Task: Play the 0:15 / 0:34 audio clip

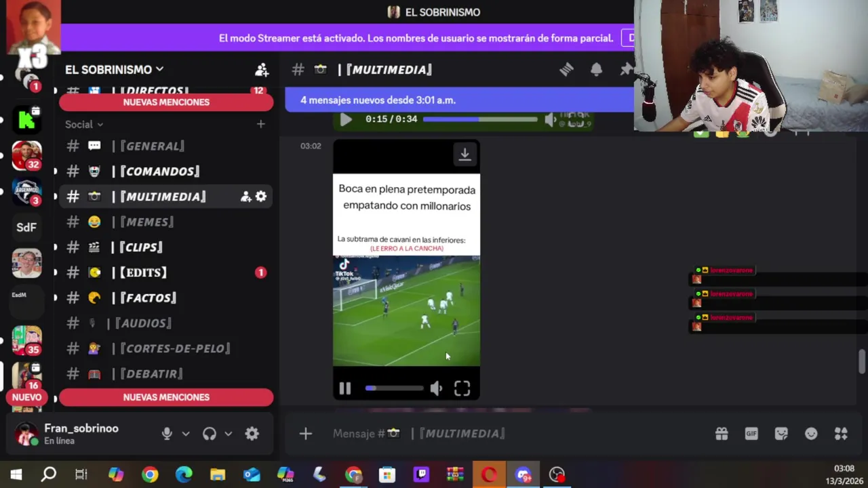Action: tap(345, 119)
